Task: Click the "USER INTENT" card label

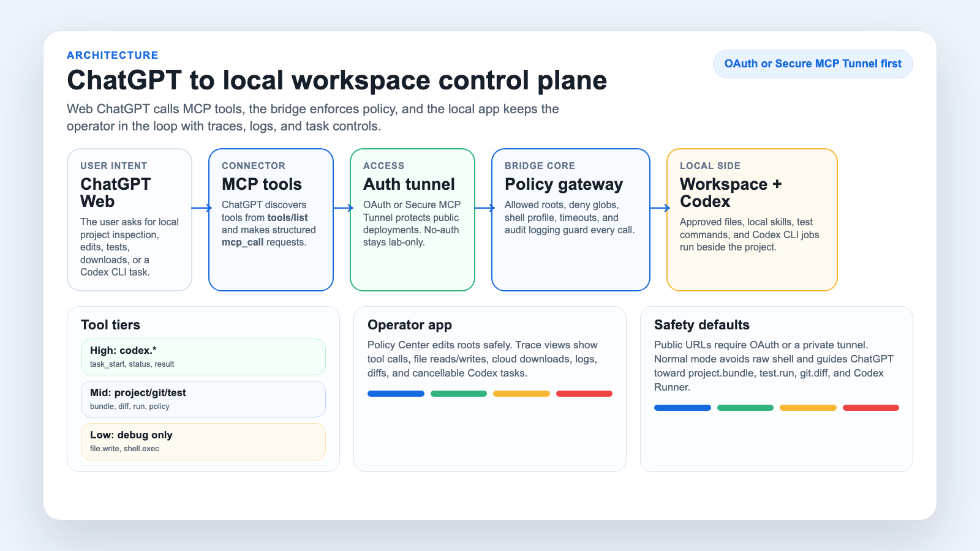Action: [114, 166]
